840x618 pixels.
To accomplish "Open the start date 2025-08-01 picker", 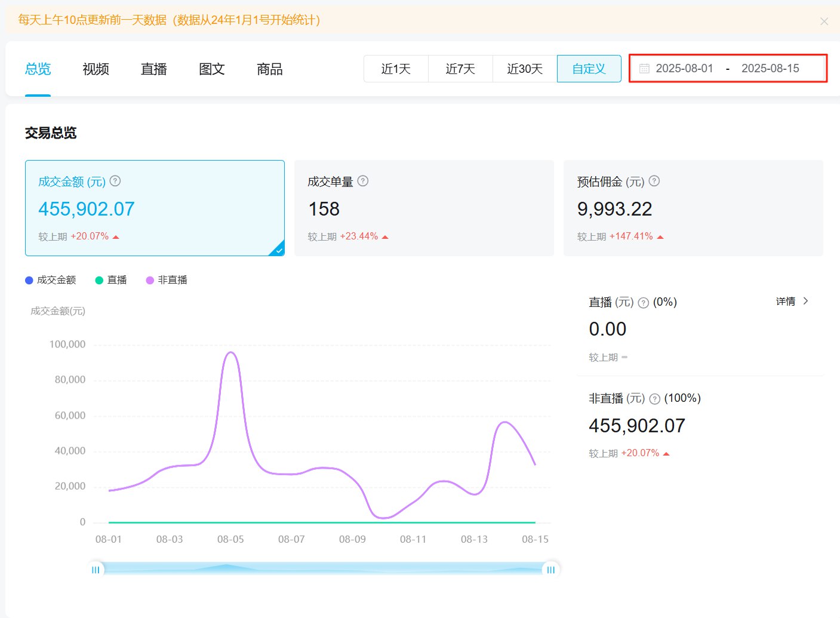I will pyautogui.click(x=684, y=69).
